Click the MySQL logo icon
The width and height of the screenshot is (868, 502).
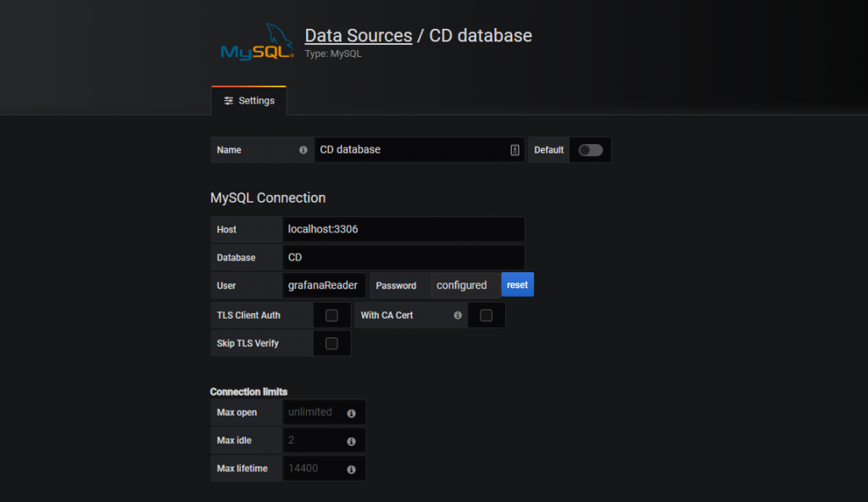(x=257, y=42)
